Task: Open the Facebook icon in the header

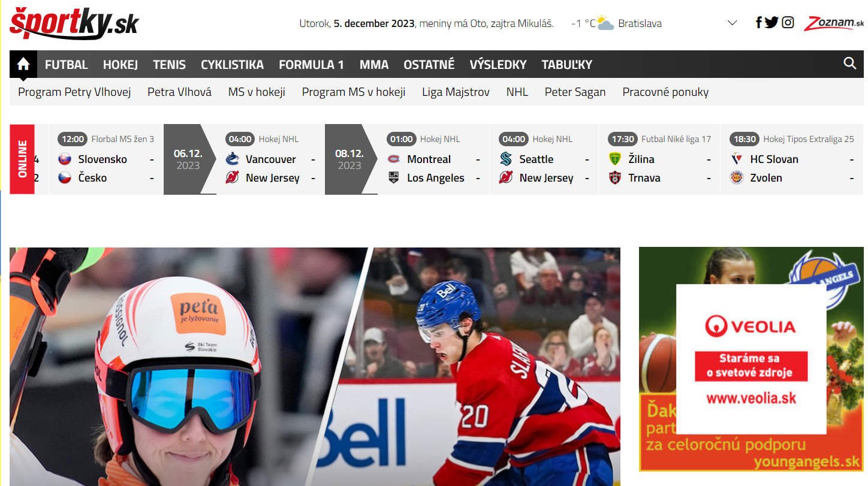Action: click(758, 23)
